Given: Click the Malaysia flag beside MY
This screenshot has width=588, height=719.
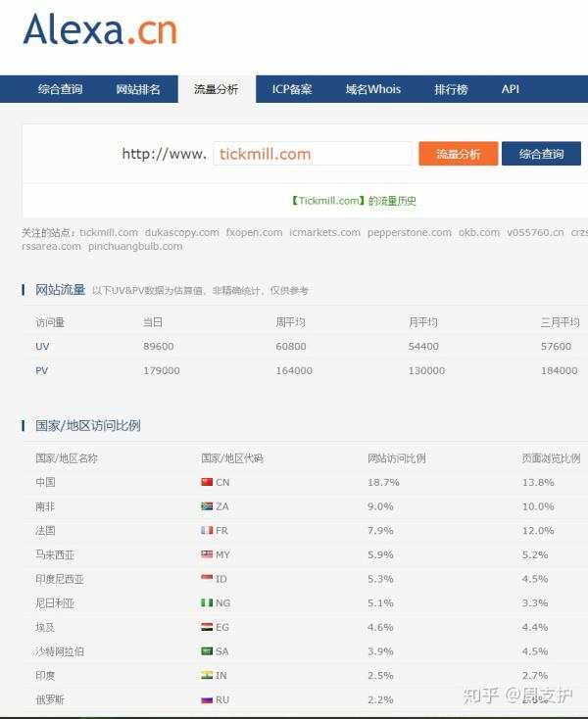Looking at the screenshot, I should click(207, 554).
